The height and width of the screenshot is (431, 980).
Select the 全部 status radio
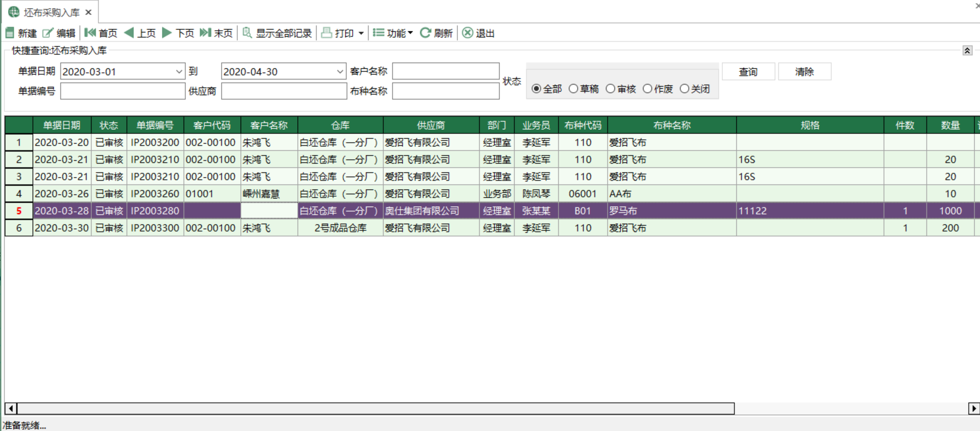(x=536, y=89)
